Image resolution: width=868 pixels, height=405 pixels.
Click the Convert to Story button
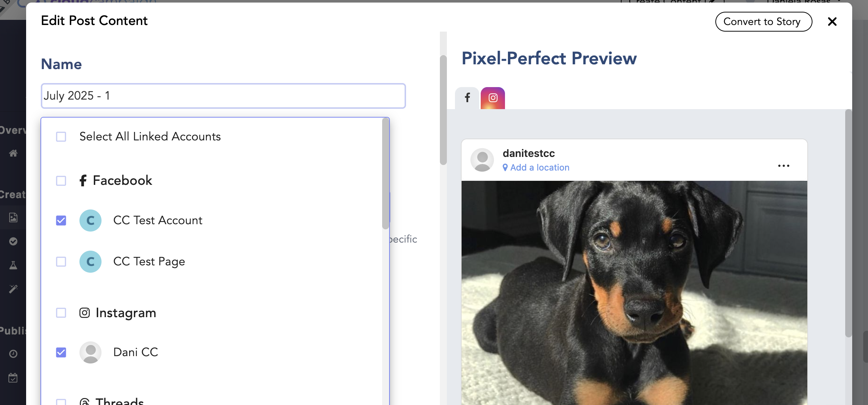tap(763, 22)
